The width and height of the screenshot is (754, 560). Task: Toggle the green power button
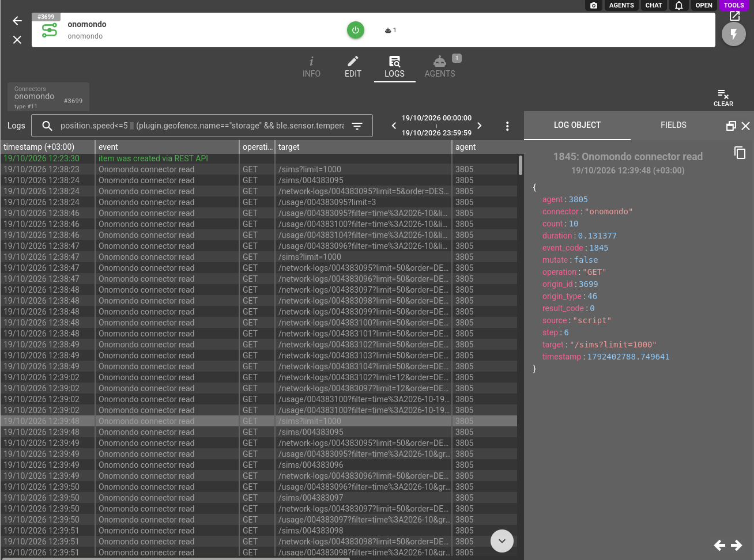[x=356, y=30]
